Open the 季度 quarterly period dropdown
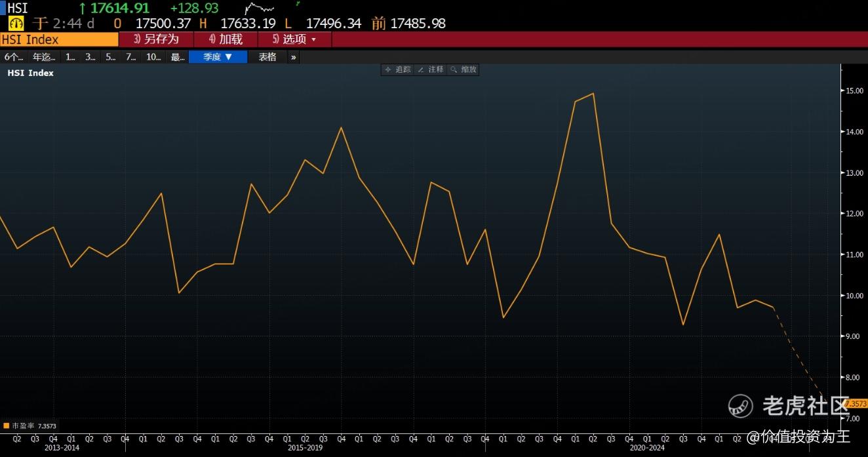 (x=218, y=57)
